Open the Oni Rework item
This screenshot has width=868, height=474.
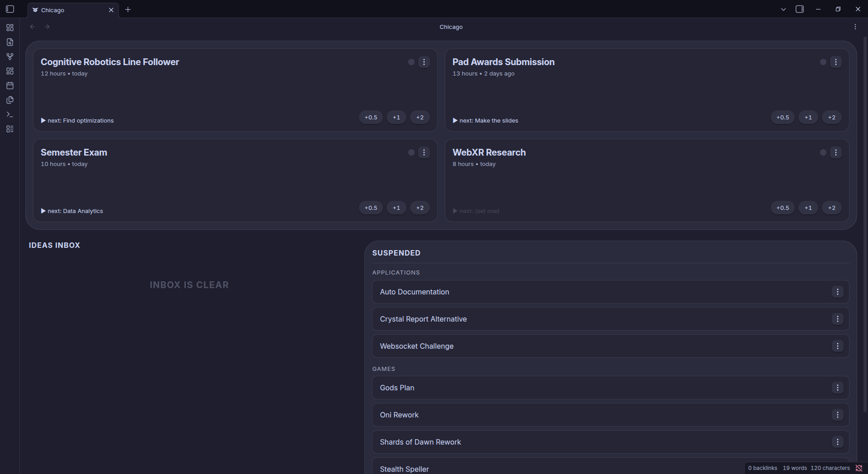(x=610, y=415)
